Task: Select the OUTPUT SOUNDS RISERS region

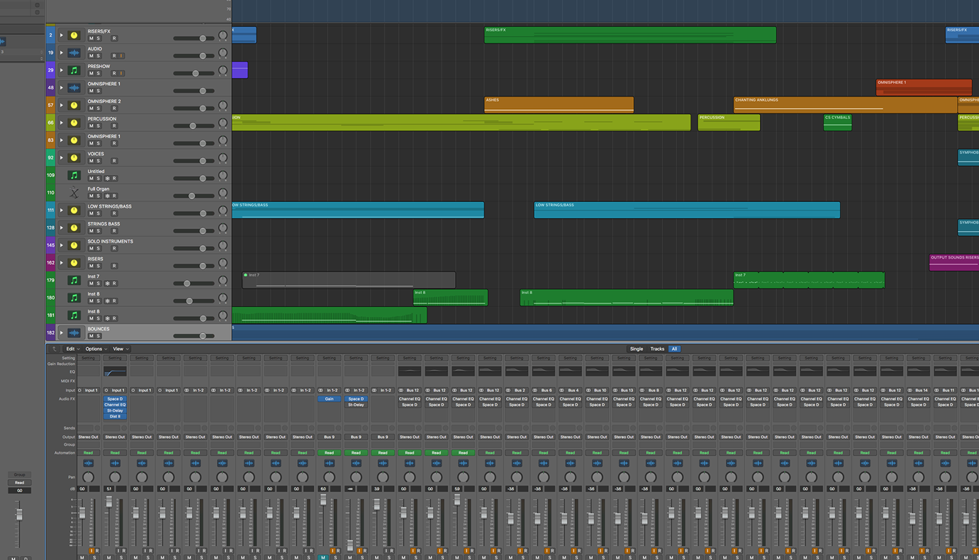Action: tap(954, 262)
